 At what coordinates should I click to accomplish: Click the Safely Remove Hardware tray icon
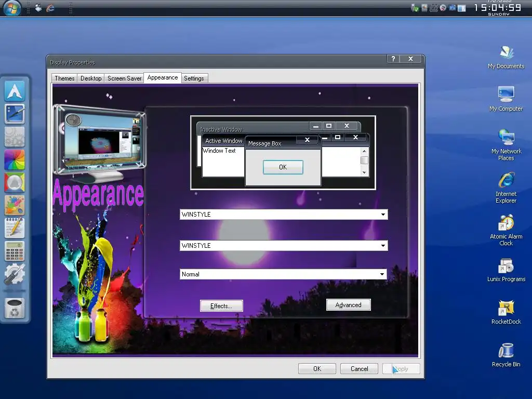click(x=415, y=8)
